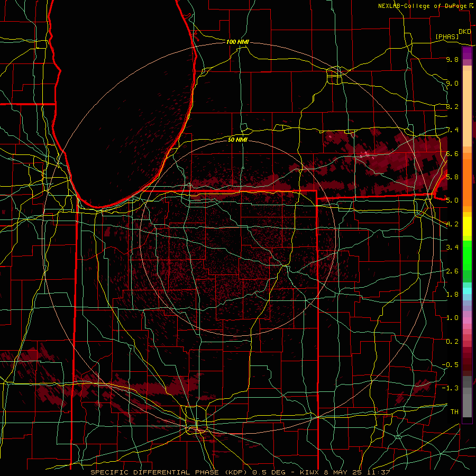Click the DKD label above color bar

464,32
